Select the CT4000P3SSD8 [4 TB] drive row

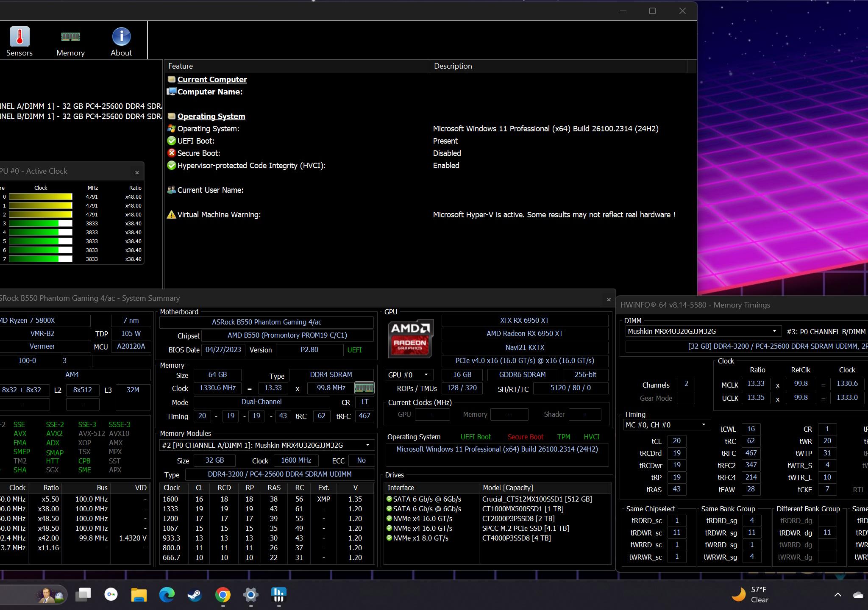(x=497, y=538)
